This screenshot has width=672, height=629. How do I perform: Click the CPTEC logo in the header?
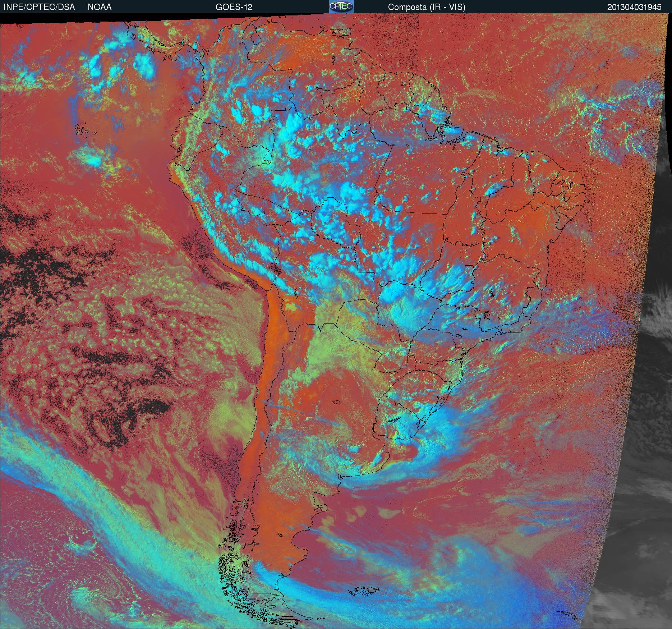point(341,6)
